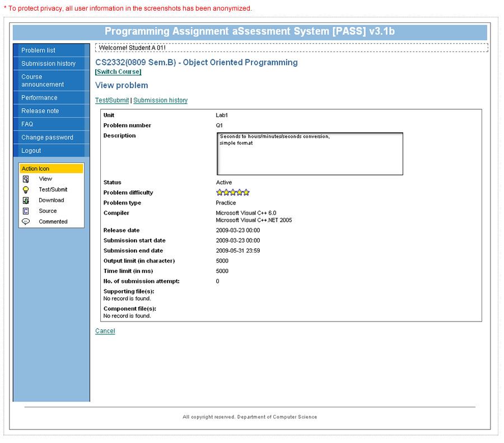This screenshot has width=504, height=443.
Task: Click the Test/Submit lightbulb icon
Action: click(26, 190)
